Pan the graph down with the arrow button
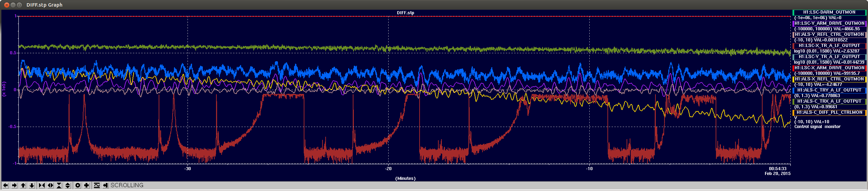Viewport: 868px width, 191px height. click(32, 185)
